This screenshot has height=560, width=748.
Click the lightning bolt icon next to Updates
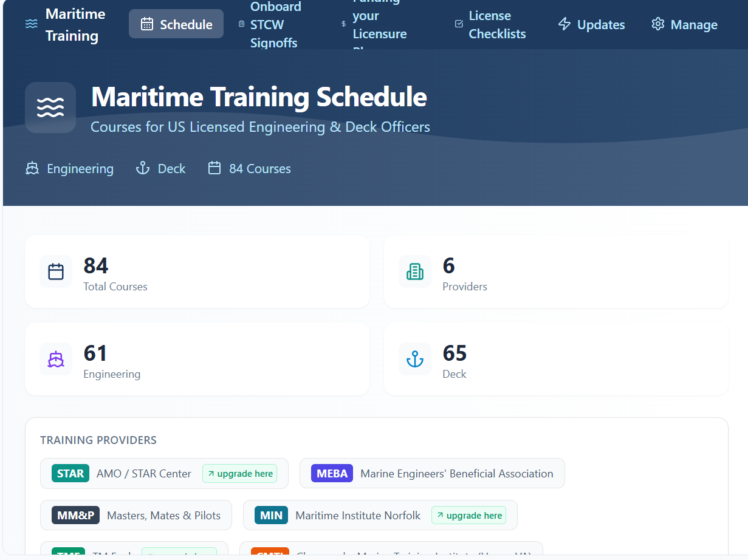[564, 24]
